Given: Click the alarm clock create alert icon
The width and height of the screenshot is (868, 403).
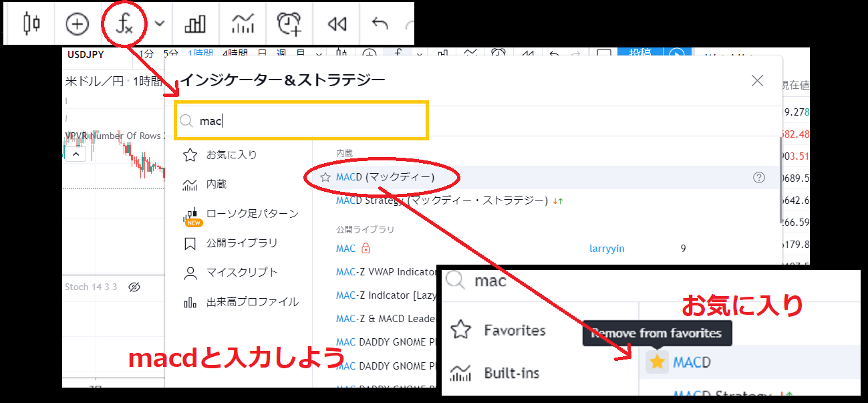Looking at the screenshot, I should (x=289, y=24).
